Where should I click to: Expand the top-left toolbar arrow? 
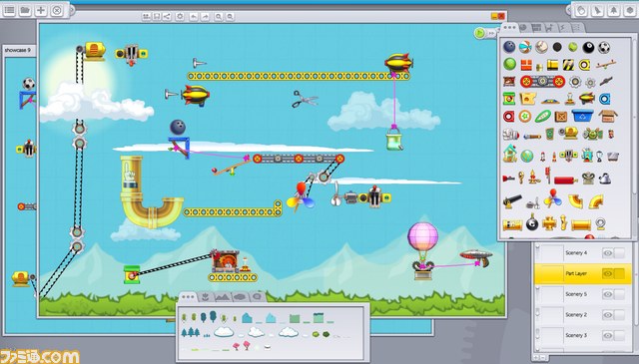pyautogui.click(x=72, y=10)
